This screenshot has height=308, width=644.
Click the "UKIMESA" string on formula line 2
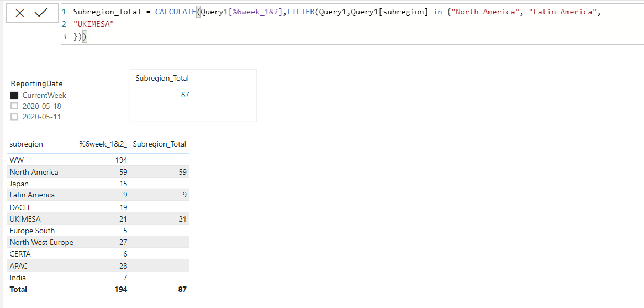[93, 24]
